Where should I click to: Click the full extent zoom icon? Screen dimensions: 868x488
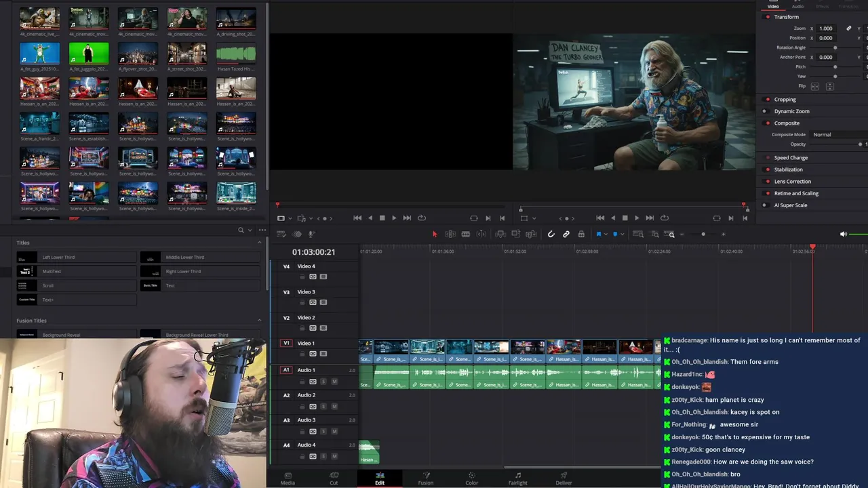[x=638, y=234]
